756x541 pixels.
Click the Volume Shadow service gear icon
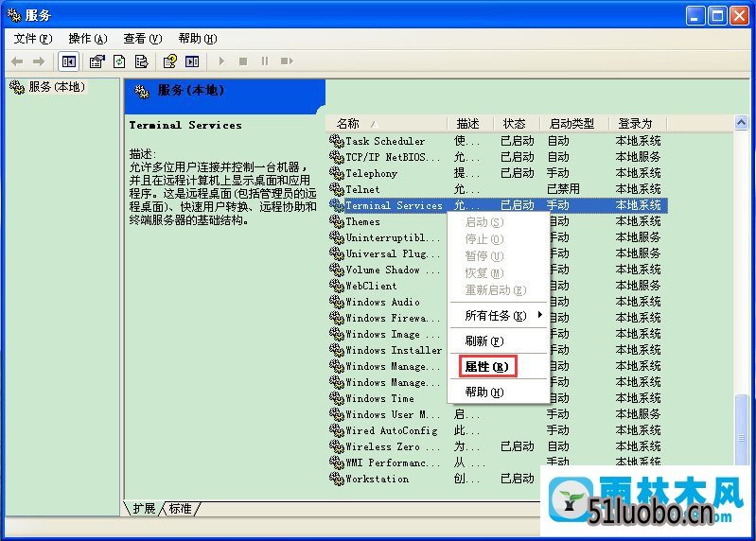point(337,270)
